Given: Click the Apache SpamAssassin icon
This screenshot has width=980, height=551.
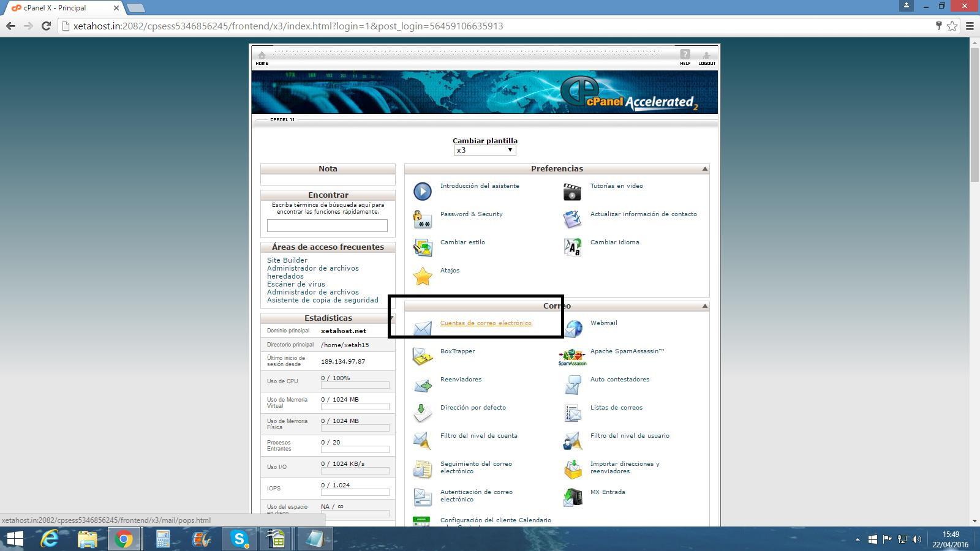Looking at the screenshot, I should [572, 357].
